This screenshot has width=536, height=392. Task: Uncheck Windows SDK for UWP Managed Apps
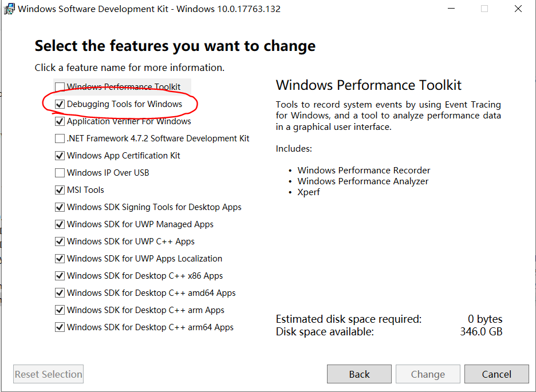pos(60,224)
